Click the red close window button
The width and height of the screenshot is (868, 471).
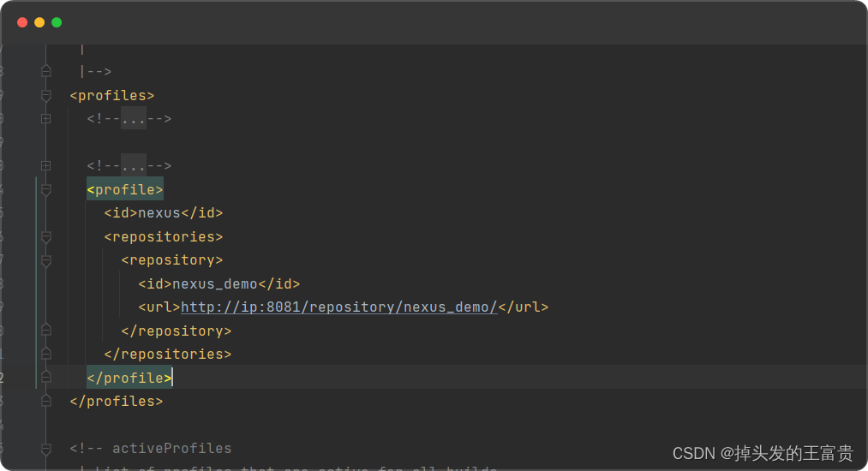tap(22, 22)
